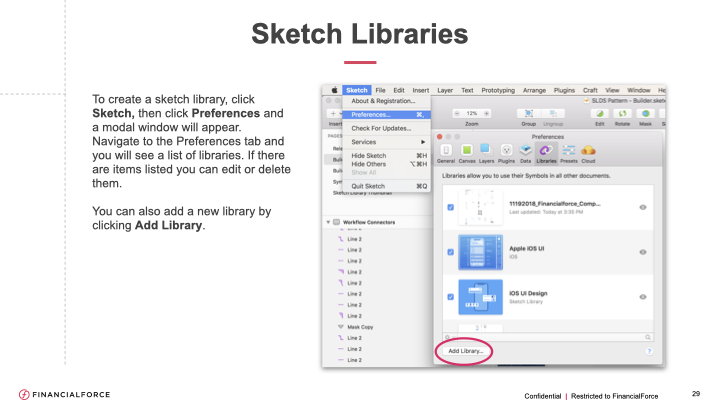This screenshot has height=405, width=720.
Task: Click the 12% zoom value field
Action: click(472, 113)
